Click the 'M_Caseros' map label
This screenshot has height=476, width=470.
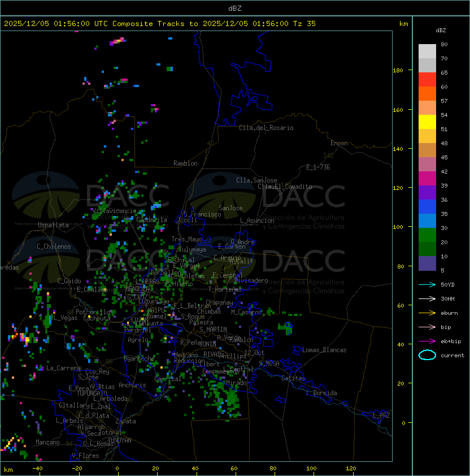246,312
